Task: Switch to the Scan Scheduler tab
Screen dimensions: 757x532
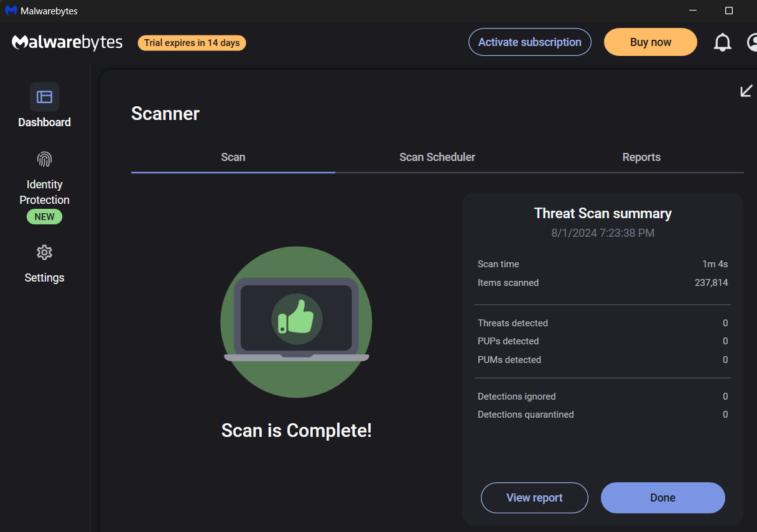Action: tap(437, 157)
